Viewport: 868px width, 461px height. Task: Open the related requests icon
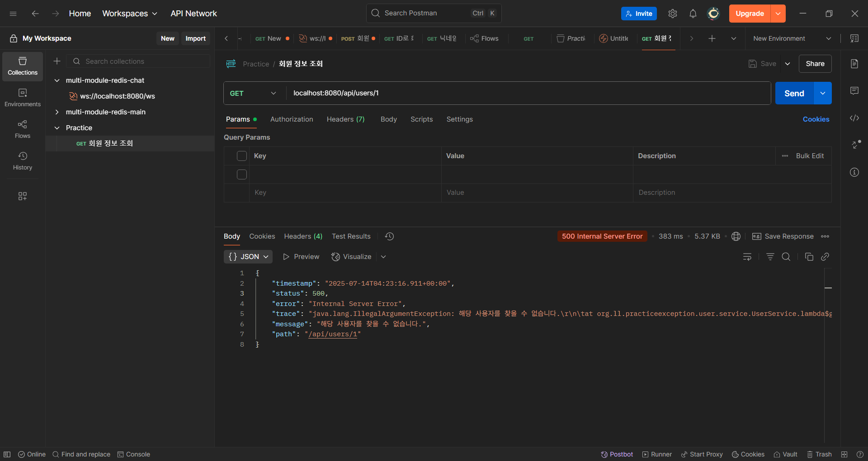coord(855,145)
